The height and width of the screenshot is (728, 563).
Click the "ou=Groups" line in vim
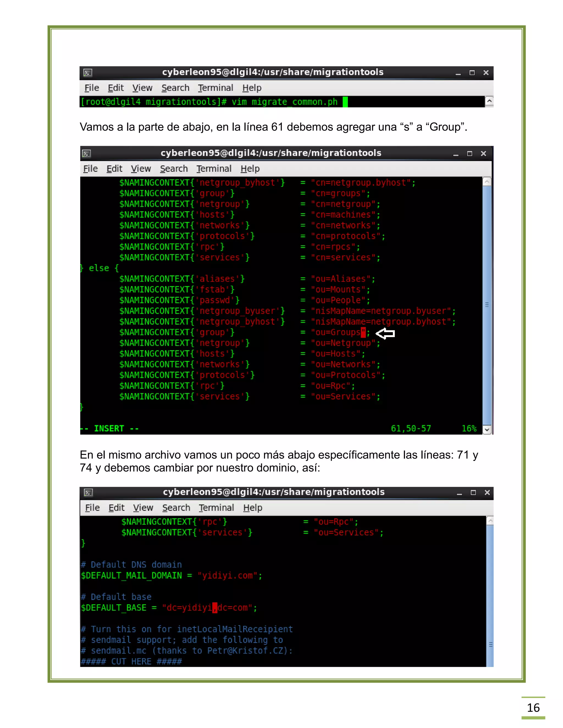tap(338, 332)
